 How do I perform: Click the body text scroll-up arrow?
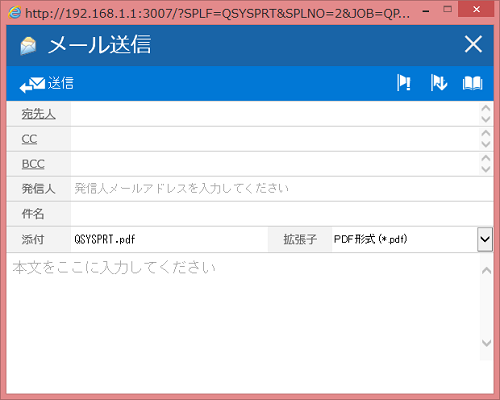point(487,270)
